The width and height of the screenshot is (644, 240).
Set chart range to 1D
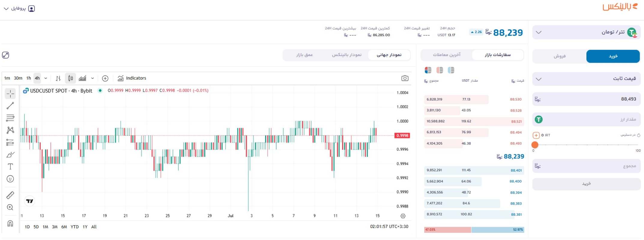coord(27,227)
